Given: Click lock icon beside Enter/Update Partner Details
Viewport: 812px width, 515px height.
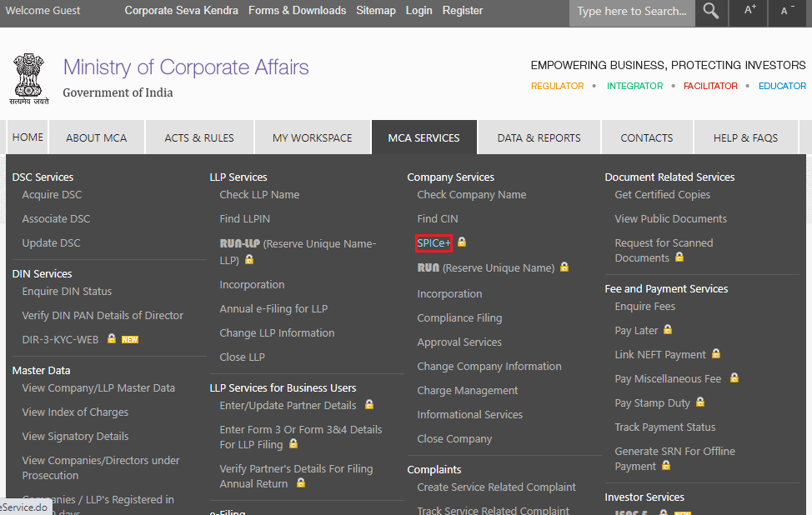Looking at the screenshot, I should click(x=369, y=404).
